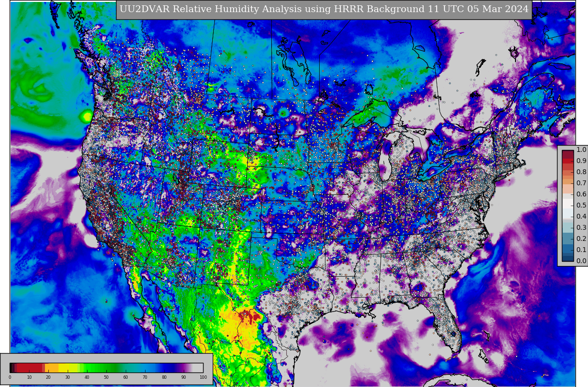This screenshot has width=588, height=387.
Task: Click the 90 tick label on humidity colorbar
Action: (184, 377)
